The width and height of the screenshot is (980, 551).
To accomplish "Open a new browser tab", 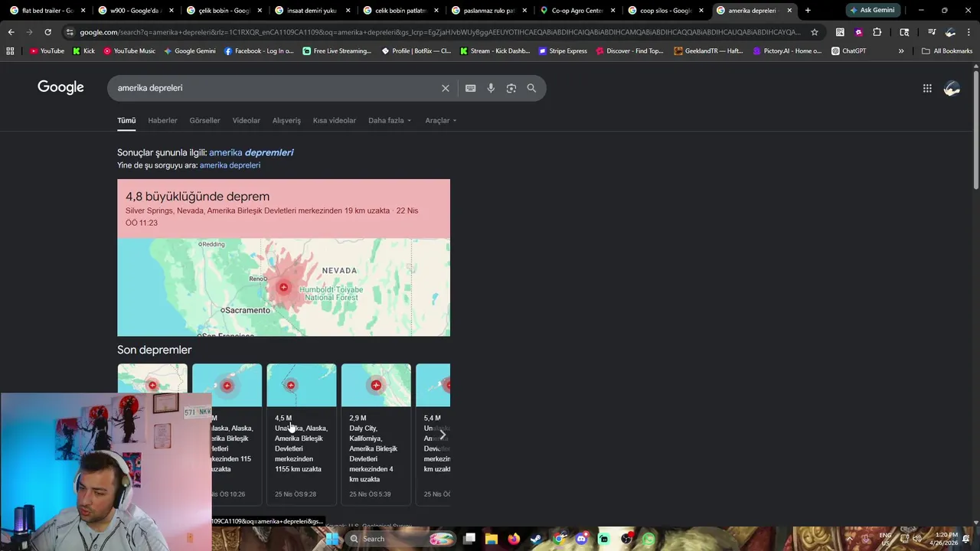I will (808, 11).
